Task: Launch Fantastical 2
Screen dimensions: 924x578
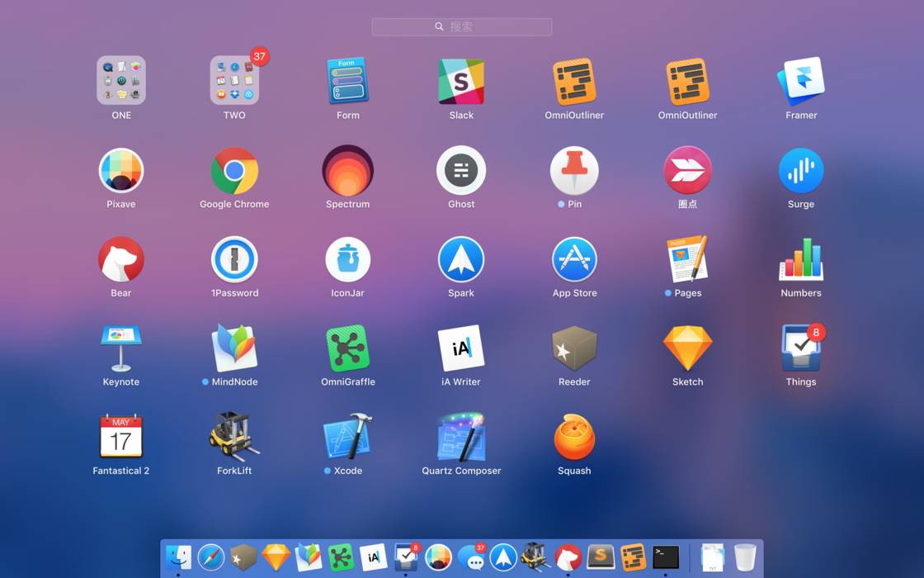Action: coord(120,437)
